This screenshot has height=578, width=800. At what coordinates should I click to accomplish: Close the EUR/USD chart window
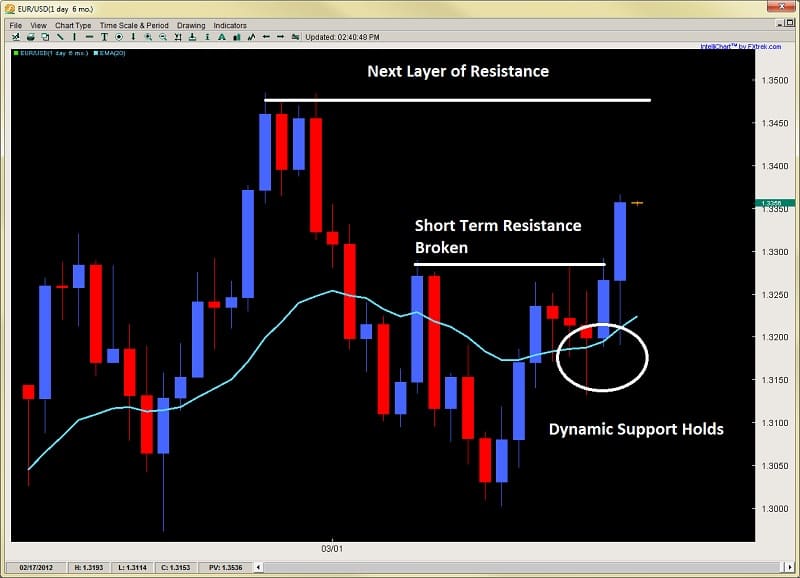click(x=783, y=7)
